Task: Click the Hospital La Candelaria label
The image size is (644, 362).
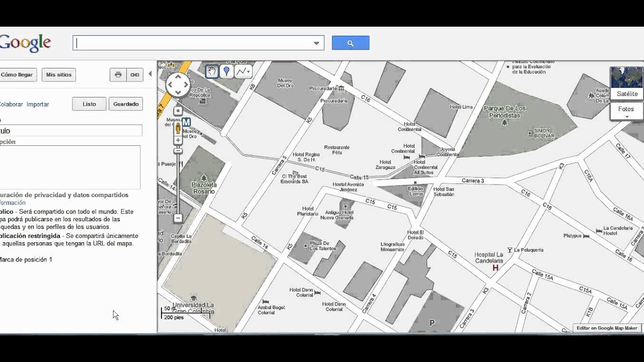Action: coord(489,258)
